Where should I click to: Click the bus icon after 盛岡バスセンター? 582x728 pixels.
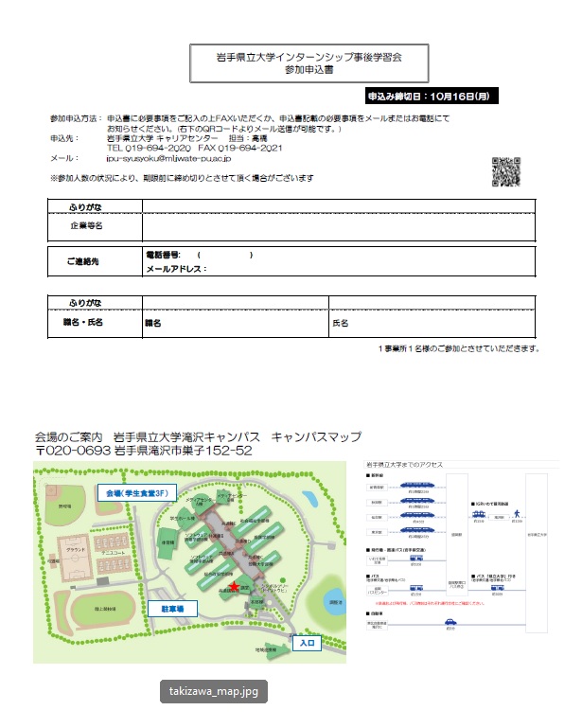(415, 588)
